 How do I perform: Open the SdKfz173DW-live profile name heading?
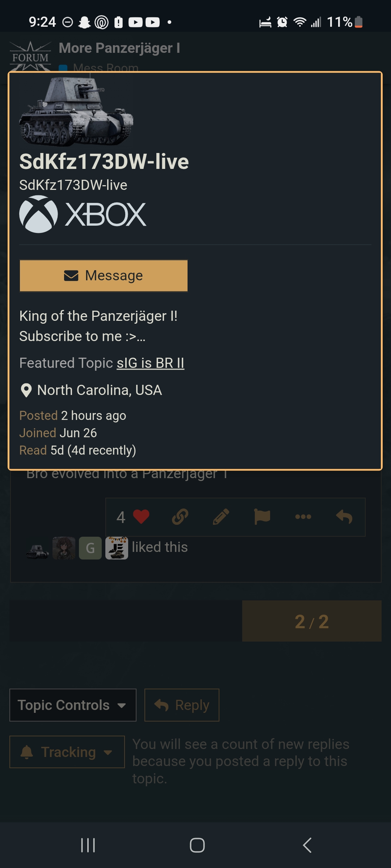[104, 161]
